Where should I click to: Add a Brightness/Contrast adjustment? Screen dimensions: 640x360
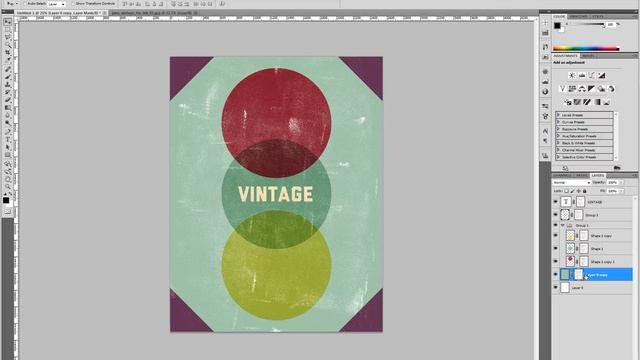[x=572, y=76]
